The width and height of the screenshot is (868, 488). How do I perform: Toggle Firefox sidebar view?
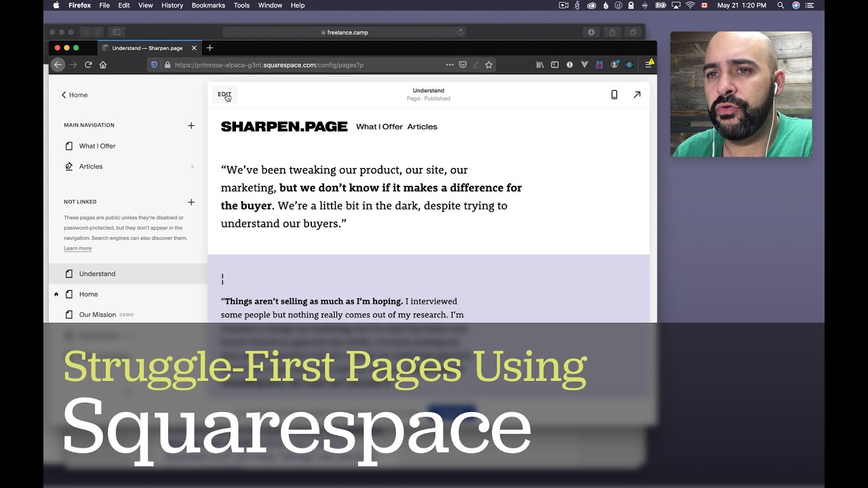coord(555,65)
